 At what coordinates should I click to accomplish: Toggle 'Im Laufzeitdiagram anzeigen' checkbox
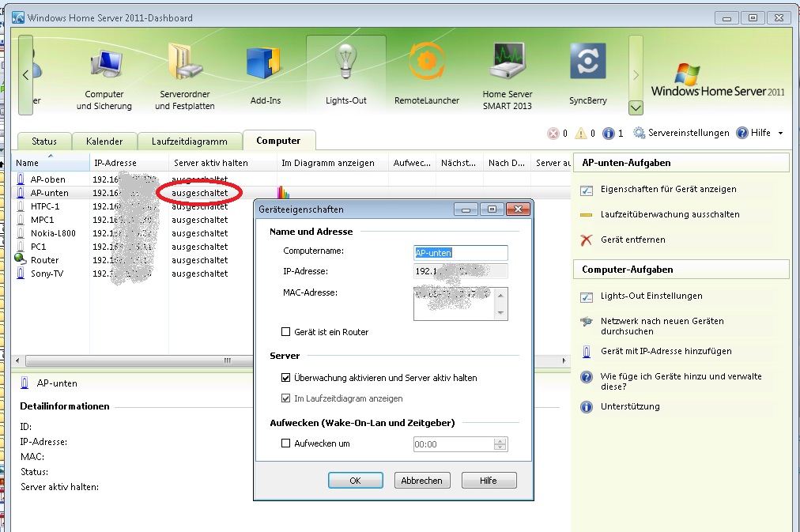pos(285,398)
